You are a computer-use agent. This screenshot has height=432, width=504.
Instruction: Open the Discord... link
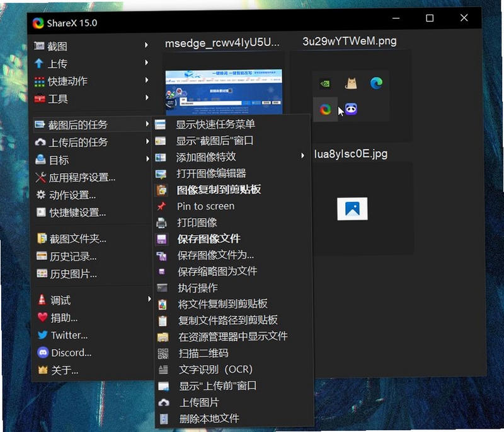click(x=71, y=353)
